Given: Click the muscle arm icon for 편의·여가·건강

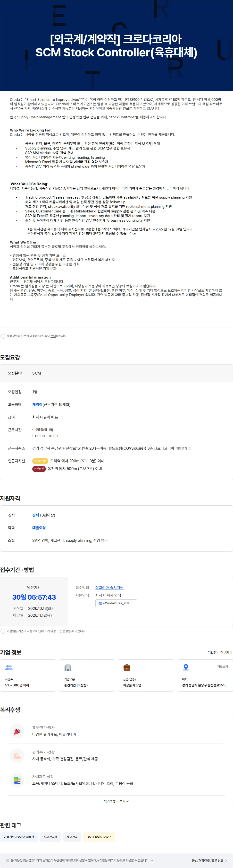Looking at the screenshot, I should click(17, 755).
